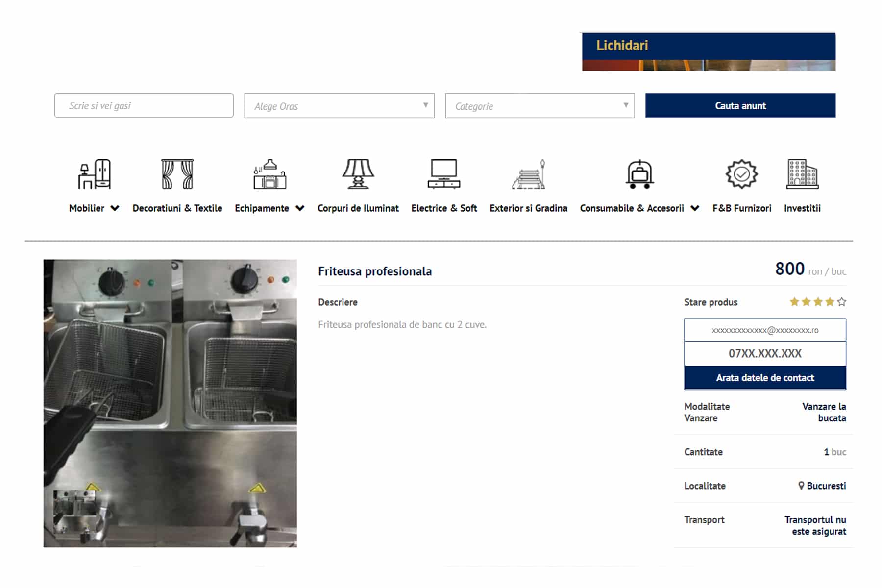Image resolution: width=882 pixels, height=588 pixels.
Task: Click the masked phone number 07XX.XXX.XXX
Action: [x=765, y=353]
